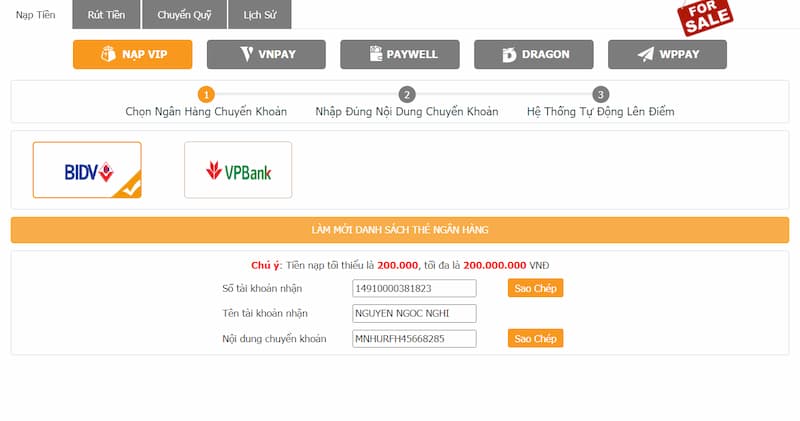Select the VPBank bank option

click(238, 170)
